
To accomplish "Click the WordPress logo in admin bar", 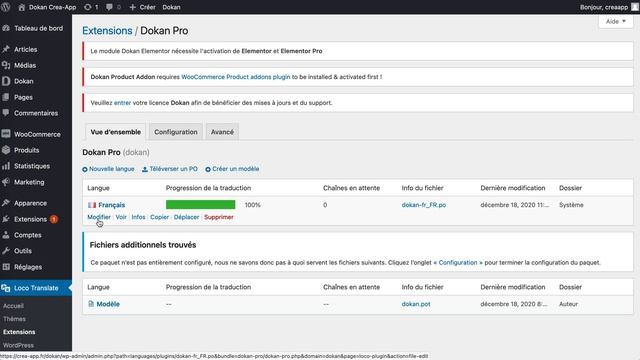I will [x=6, y=7].
